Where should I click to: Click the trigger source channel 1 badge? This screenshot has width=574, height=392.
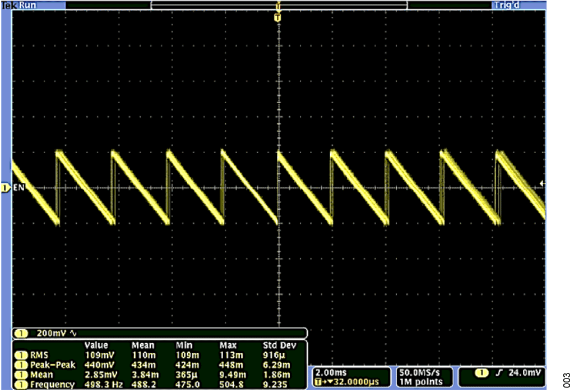click(x=480, y=372)
